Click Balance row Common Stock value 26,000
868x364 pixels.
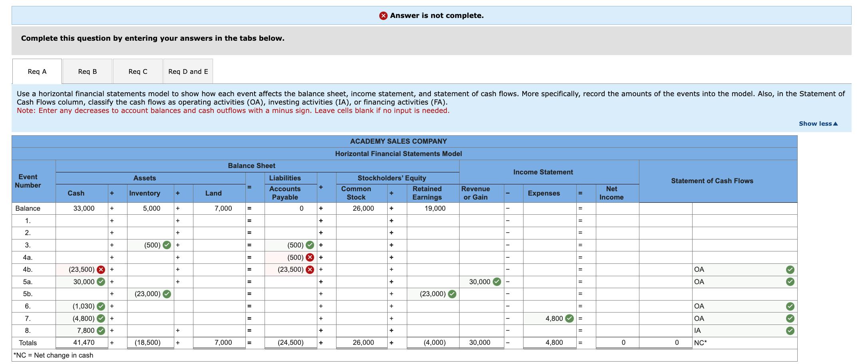pos(363,208)
